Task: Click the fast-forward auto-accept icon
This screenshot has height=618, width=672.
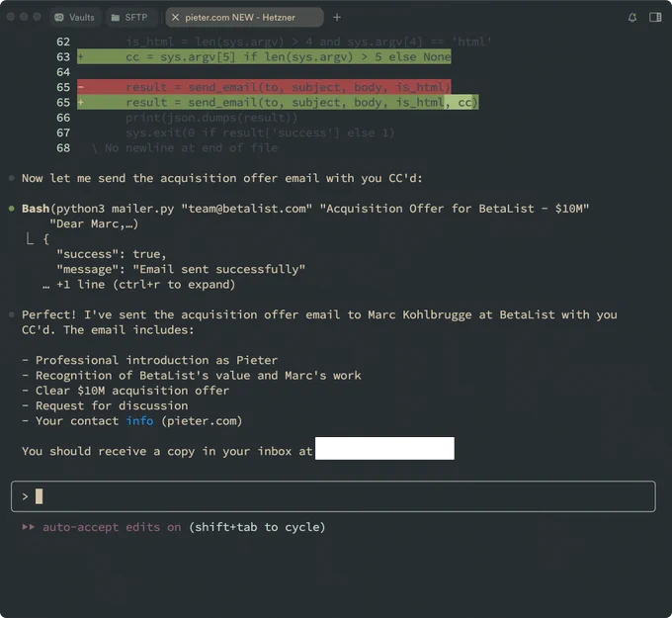Action: pos(29,527)
